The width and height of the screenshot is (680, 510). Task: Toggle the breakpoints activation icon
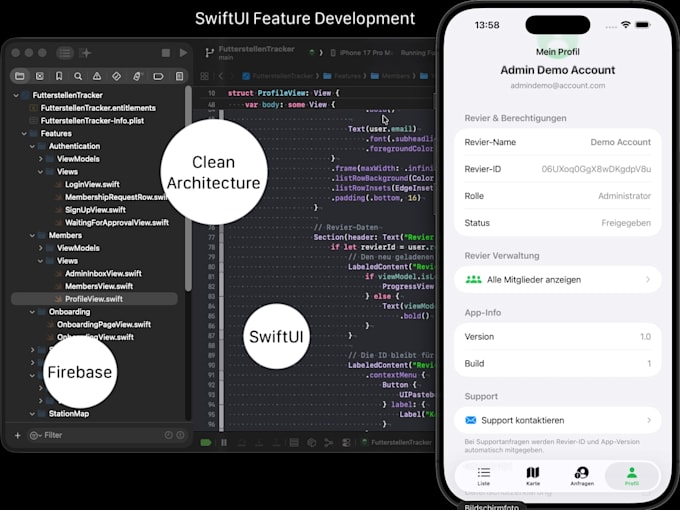(206, 442)
